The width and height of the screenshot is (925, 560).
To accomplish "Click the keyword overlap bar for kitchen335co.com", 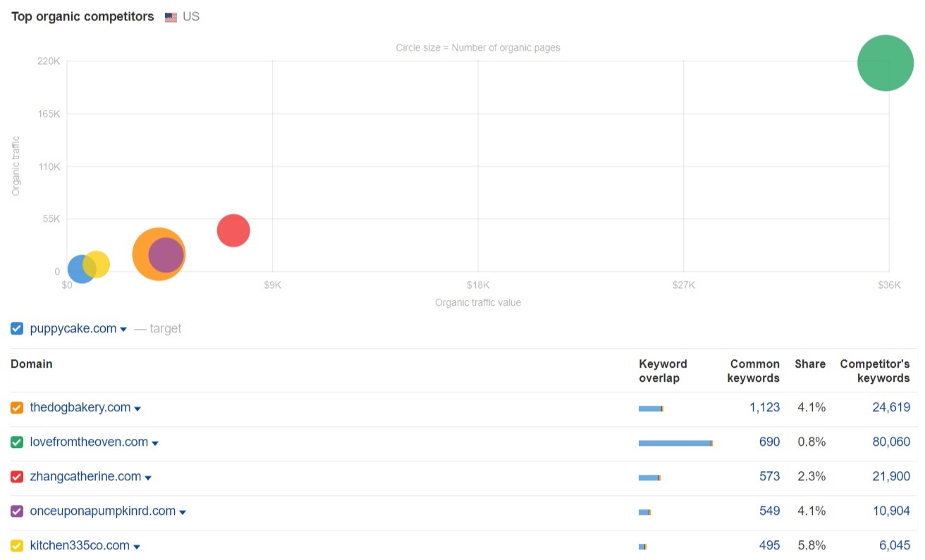I will [642, 547].
